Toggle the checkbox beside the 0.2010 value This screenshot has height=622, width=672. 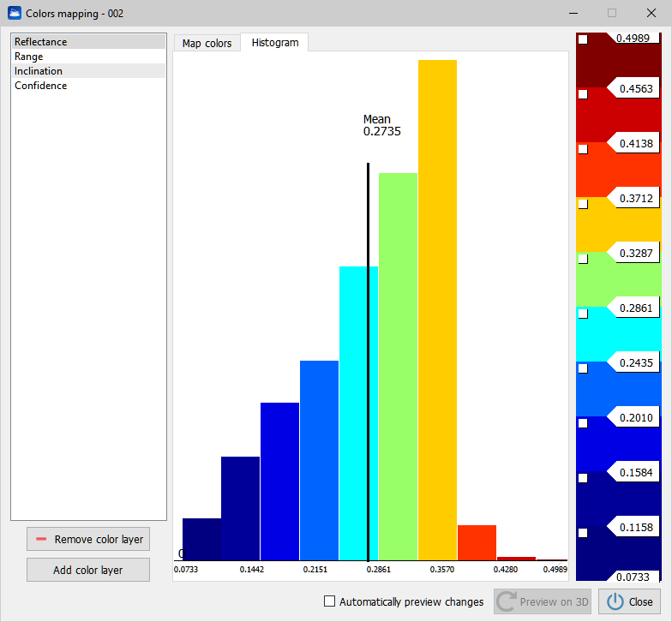583,423
